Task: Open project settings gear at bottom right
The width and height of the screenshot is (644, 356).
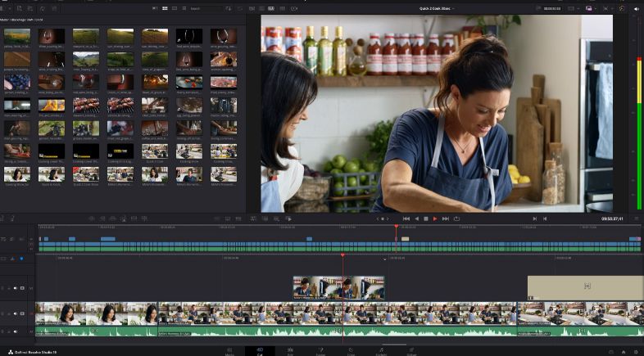Action: click(x=634, y=350)
